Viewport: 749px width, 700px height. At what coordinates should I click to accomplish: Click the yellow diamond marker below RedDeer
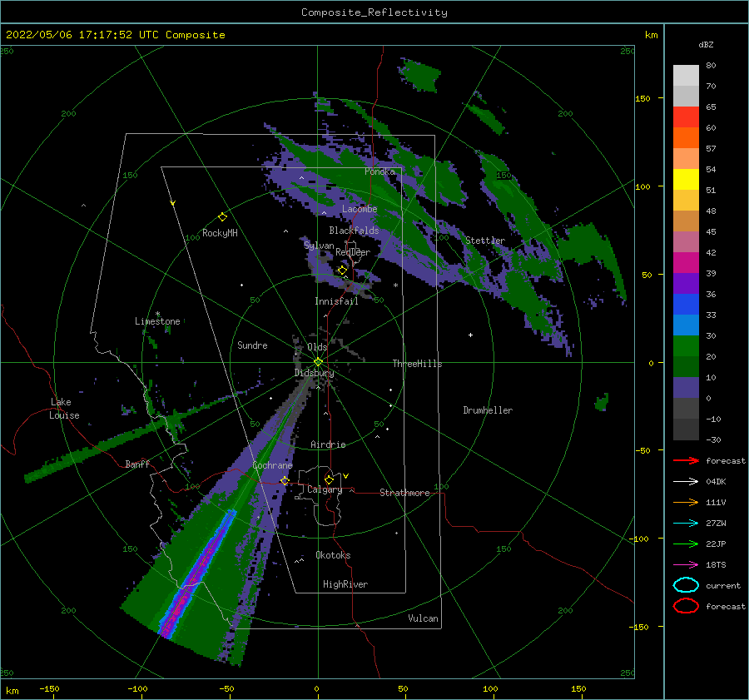pos(342,271)
